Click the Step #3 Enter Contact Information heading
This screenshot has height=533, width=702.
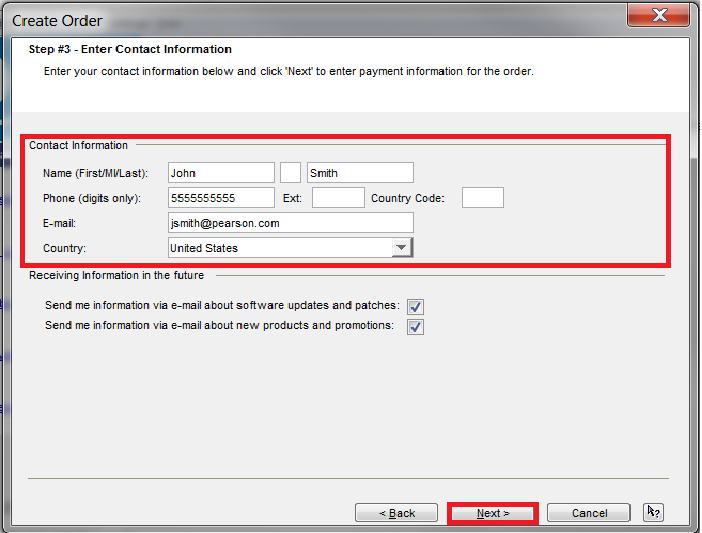pos(130,49)
